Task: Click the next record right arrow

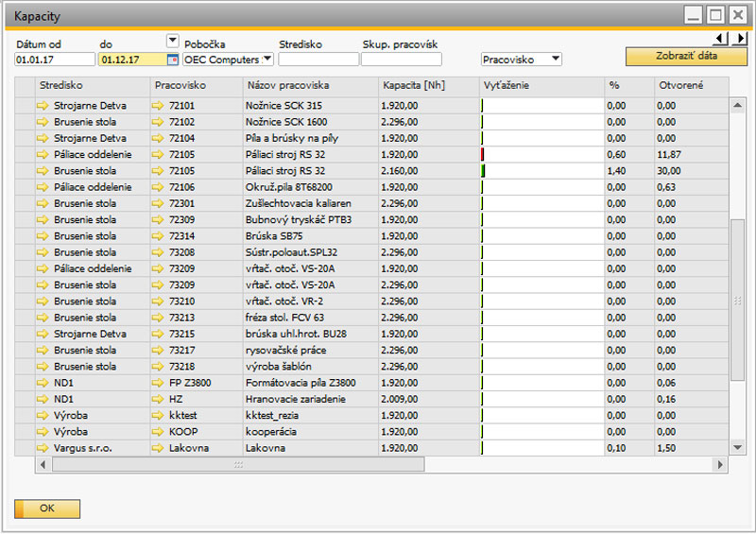Action: click(740, 39)
